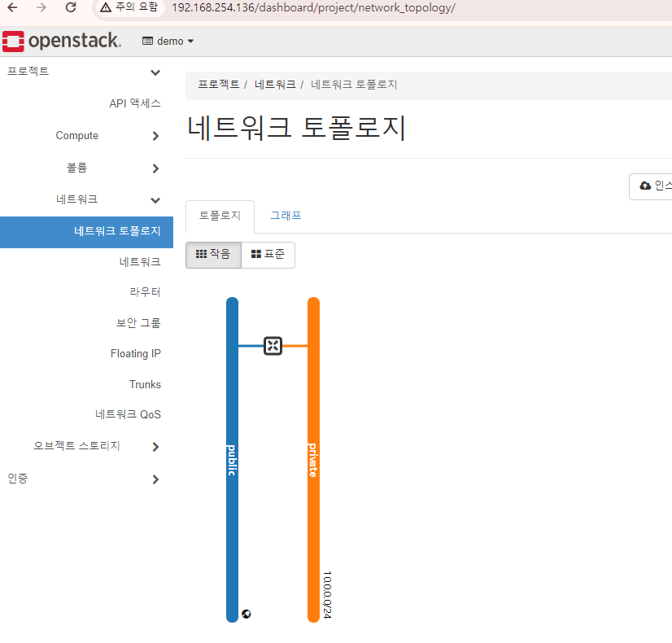This screenshot has height=643, width=672.
Task: Select the router icon in topology
Action: point(273,345)
